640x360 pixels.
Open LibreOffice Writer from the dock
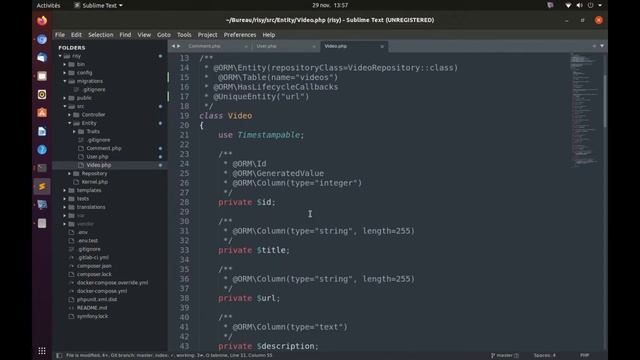[x=42, y=131]
